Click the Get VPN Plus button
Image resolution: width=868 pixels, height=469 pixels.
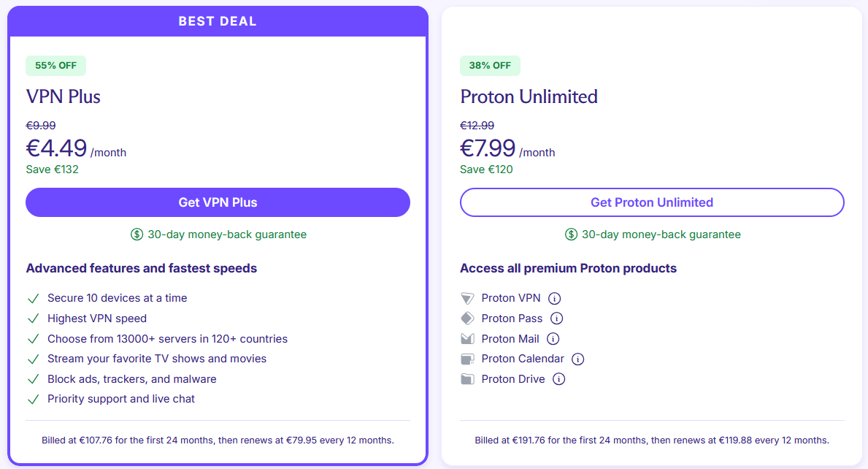(218, 202)
